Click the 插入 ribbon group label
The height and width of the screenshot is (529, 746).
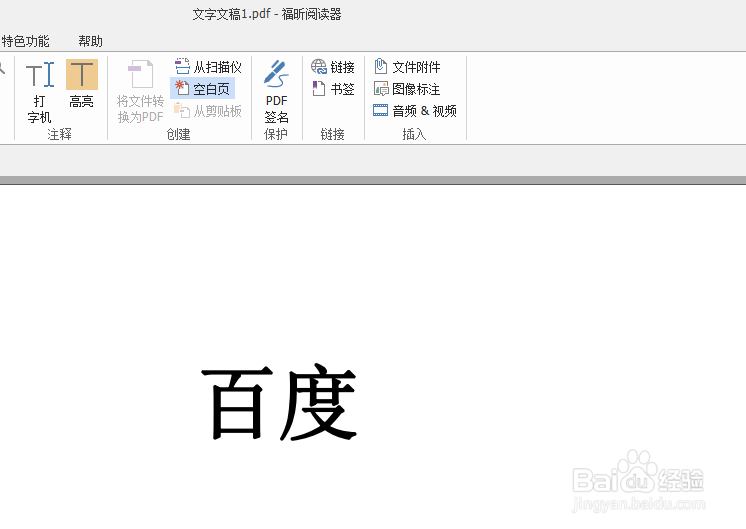414,135
